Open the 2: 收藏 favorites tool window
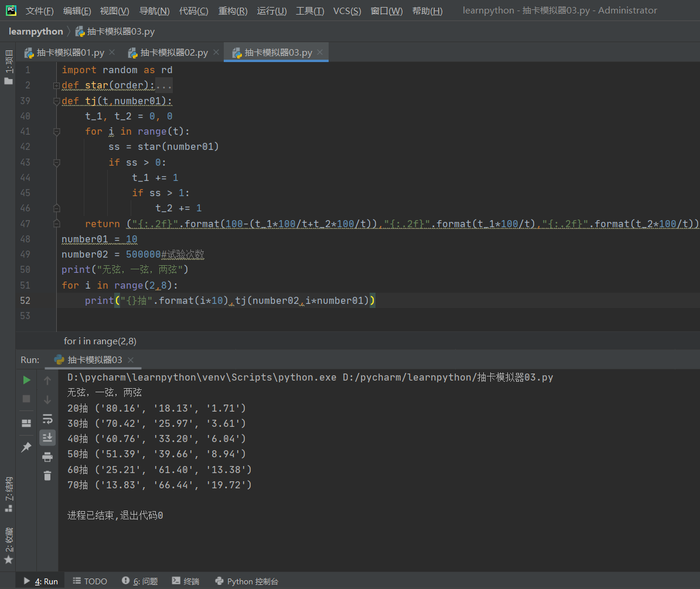The height and width of the screenshot is (589, 700). coord(8,545)
